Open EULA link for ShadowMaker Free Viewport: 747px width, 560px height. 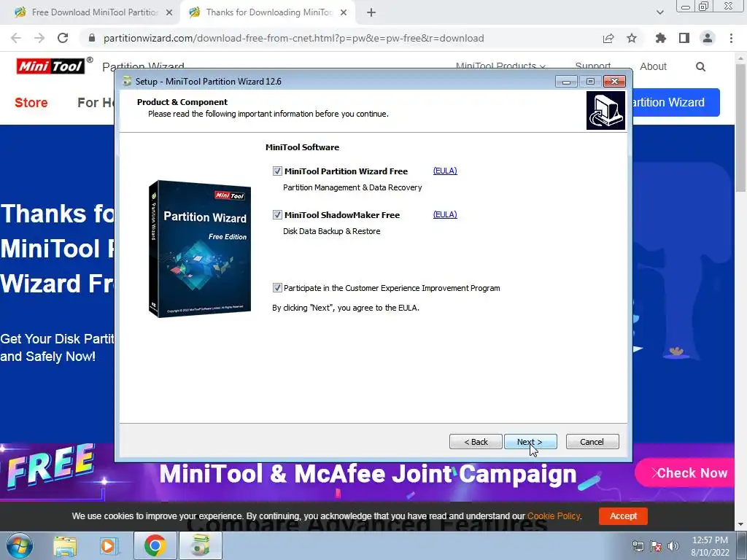[x=445, y=214]
